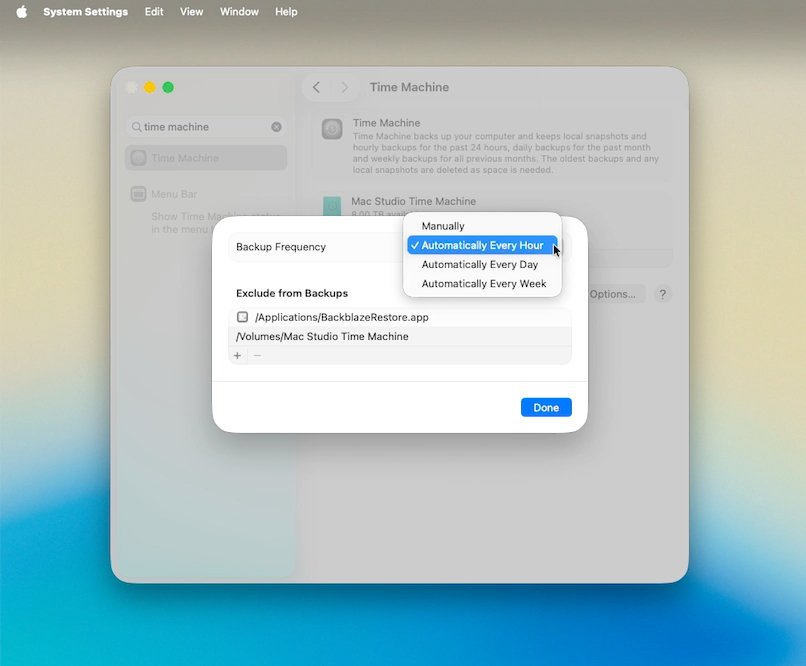This screenshot has width=806, height=666.
Task: Add an exclusion with the plus button
Action: [237, 356]
